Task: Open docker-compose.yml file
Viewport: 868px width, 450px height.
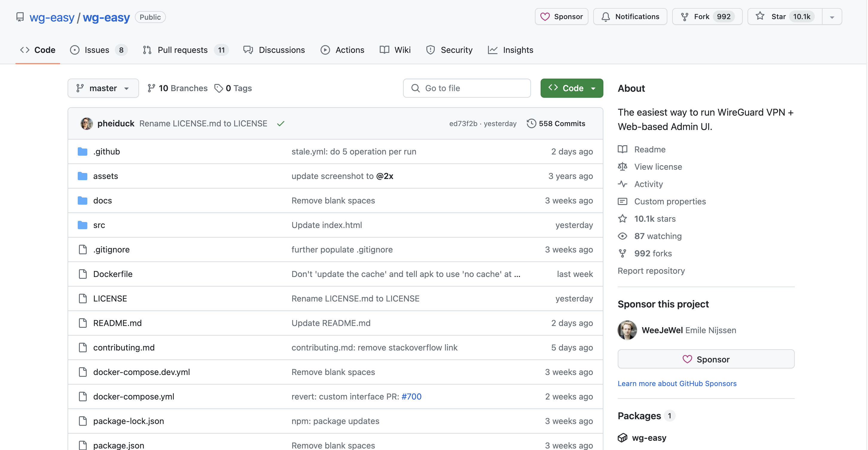Action: [133, 397]
